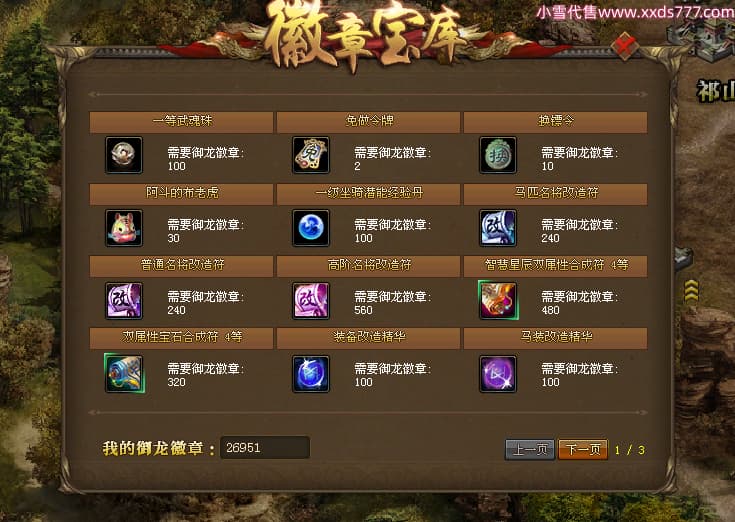
Task: Choose the 换镖令 green medallion icon
Action: tap(498, 155)
